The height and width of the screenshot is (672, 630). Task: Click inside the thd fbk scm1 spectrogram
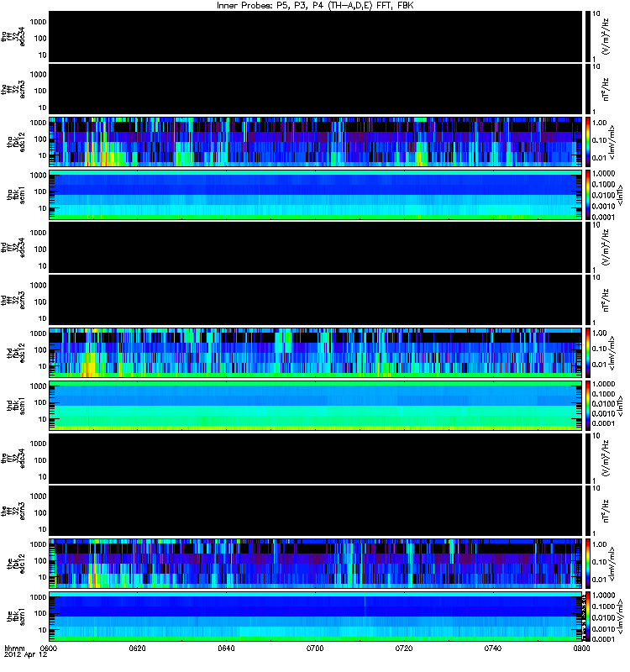click(316, 406)
